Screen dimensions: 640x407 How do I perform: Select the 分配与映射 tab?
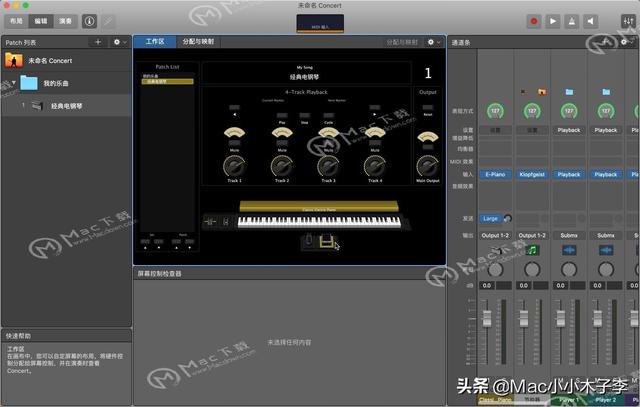pos(198,42)
